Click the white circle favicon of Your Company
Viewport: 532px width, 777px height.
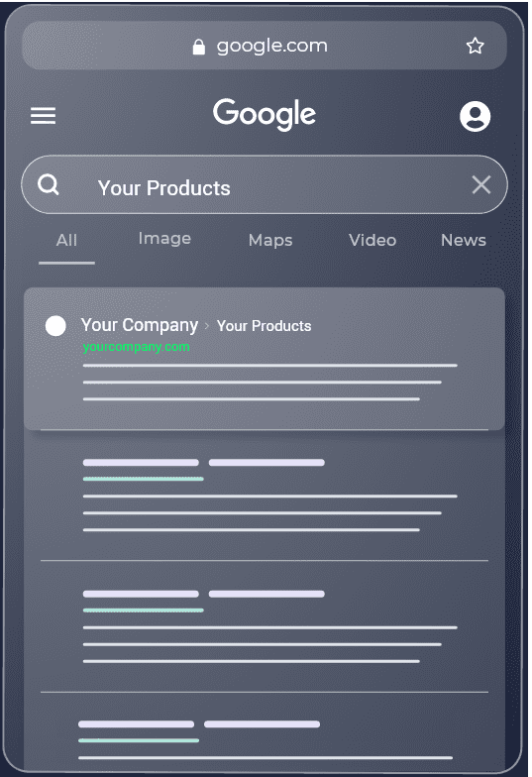[55, 326]
